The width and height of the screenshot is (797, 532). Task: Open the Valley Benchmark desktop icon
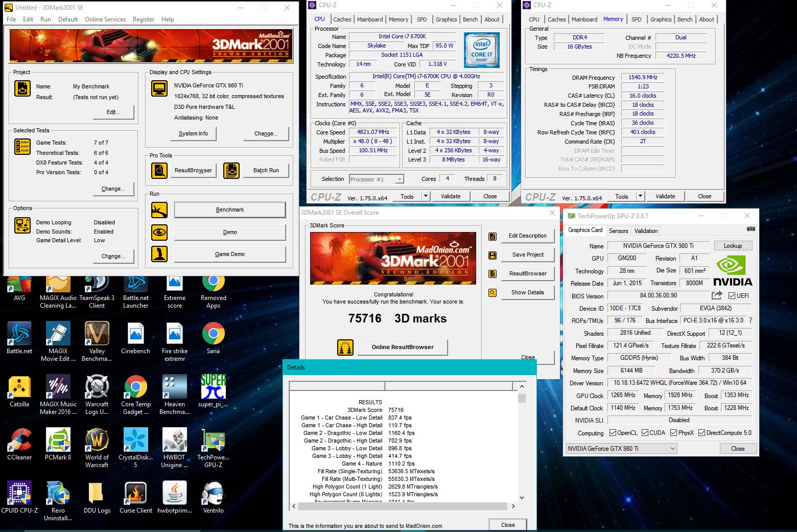[x=97, y=342]
